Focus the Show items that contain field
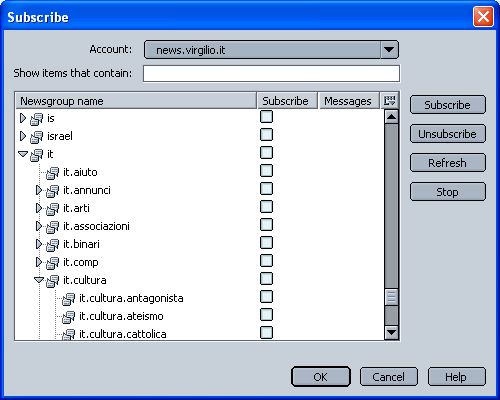Image resolution: width=500 pixels, height=400 pixels. (x=271, y=73)
